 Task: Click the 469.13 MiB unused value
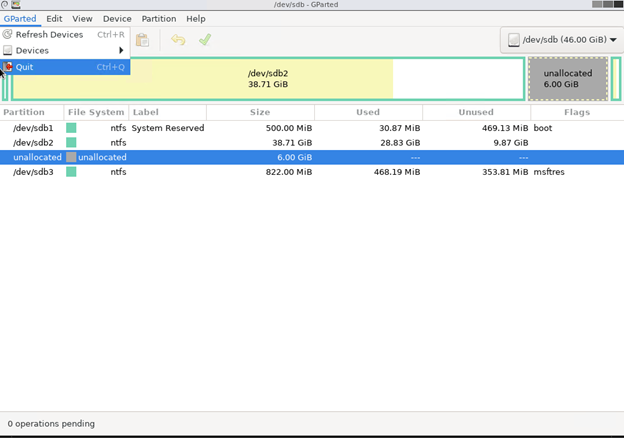pos(505,128)
